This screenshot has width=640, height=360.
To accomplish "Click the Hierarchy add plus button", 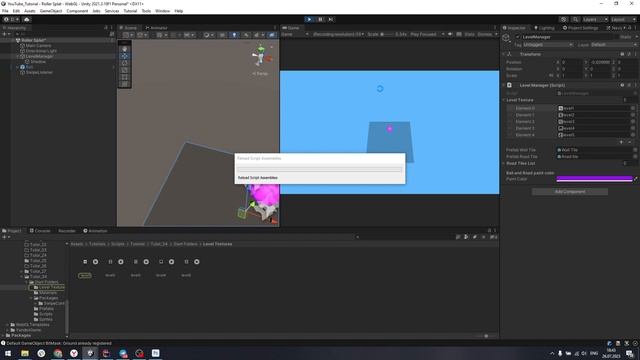I will click(x=6, y=34).
